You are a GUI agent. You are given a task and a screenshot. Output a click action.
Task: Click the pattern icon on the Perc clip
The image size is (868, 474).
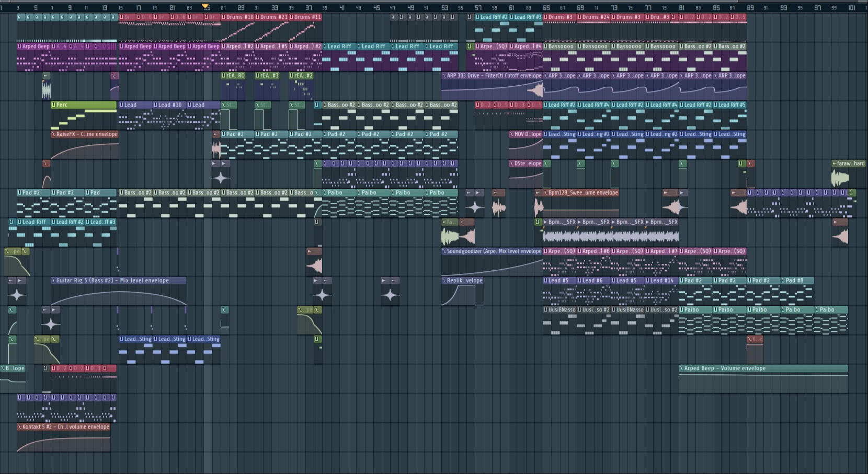click(x=54, y=105)
